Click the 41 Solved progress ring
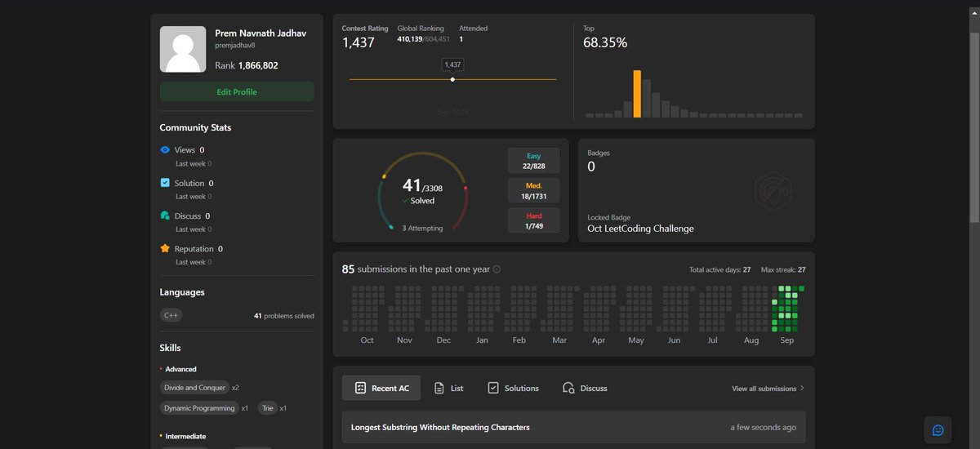 [x=422, y=193]
